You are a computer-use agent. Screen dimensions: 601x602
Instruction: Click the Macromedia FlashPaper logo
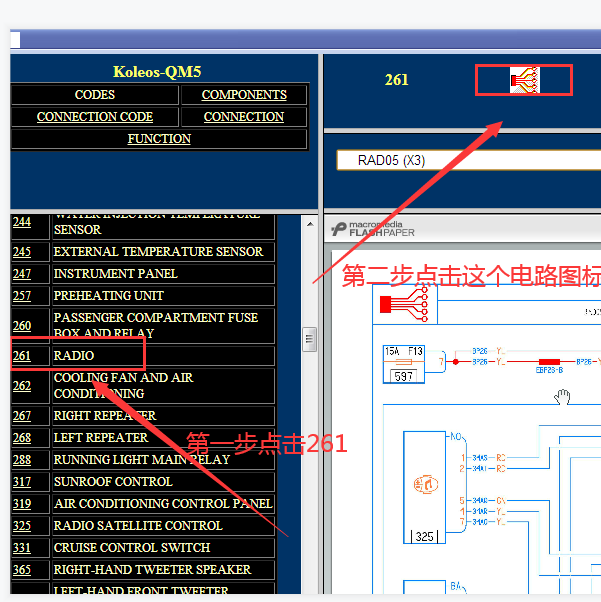pyautogui.click(x=373, y=229)
